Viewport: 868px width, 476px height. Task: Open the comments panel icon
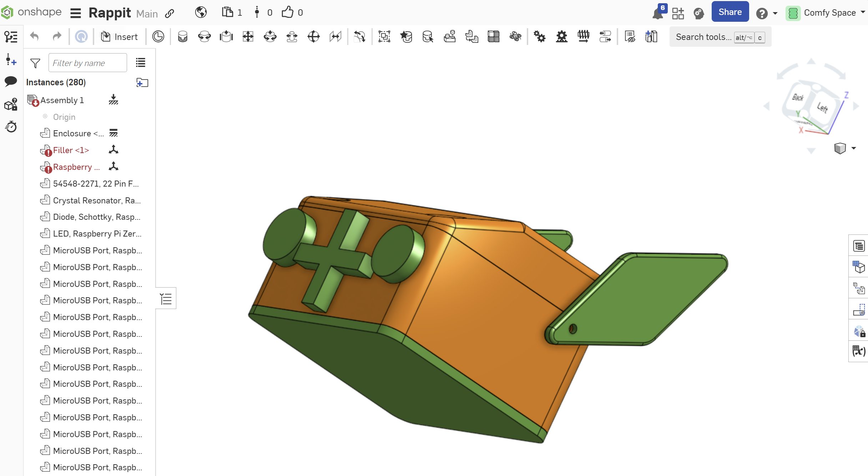(x=11, y=81)
